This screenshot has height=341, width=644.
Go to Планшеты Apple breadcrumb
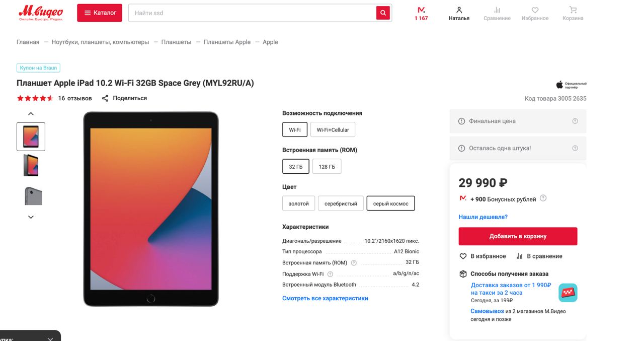coord(227,42)
